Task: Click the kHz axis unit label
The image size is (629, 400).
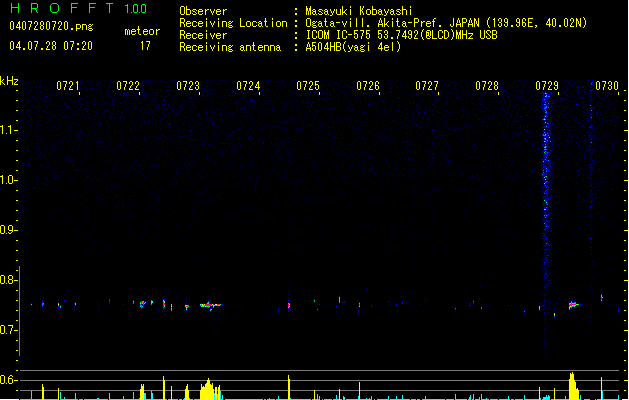Action: (x=9, y=81)
